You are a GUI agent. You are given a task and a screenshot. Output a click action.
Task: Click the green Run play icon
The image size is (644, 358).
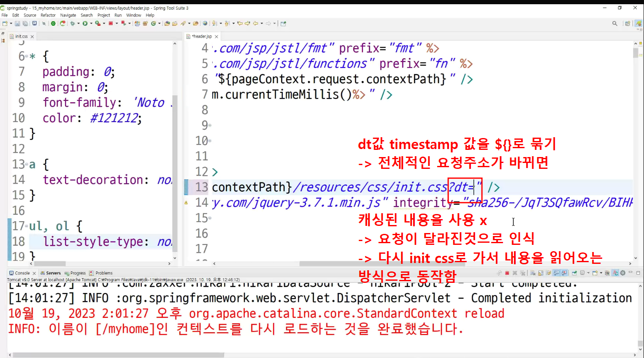pos(85,23)
